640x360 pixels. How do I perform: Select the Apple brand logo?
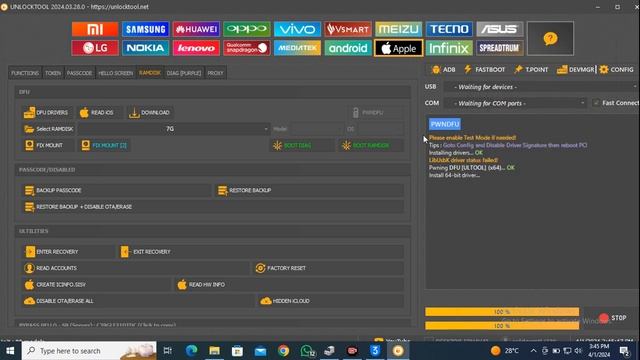pos(398,48)
